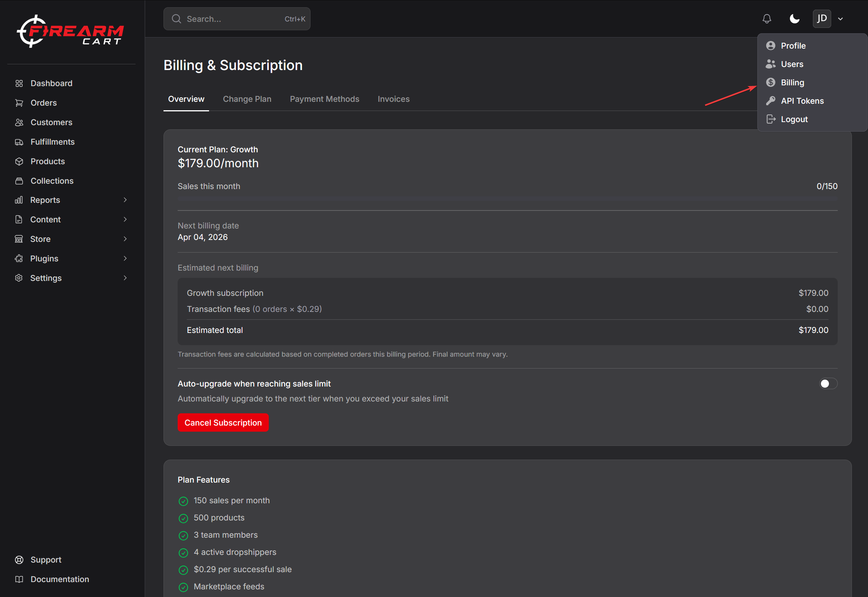868x597 pixels.
Task: Click the $179.00/month price text
Action: (x=218, y=163)
